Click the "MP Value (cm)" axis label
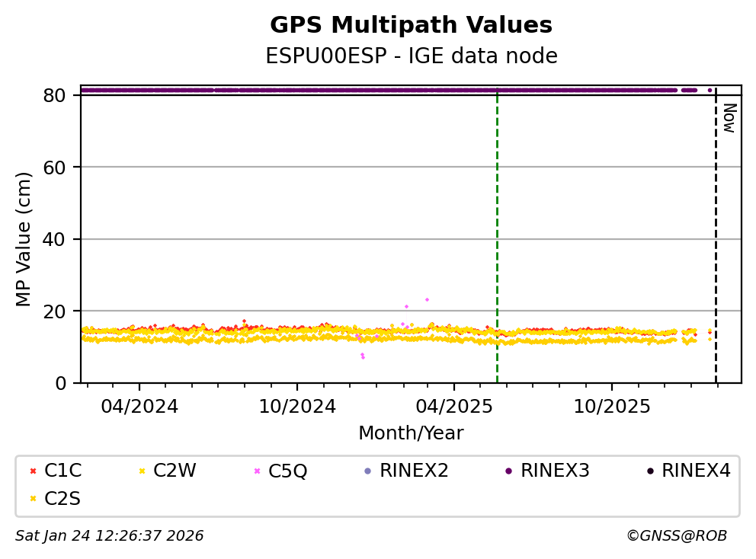Image resolution: width=756 pixels, height=559 pixels. (x=24, y=239)
